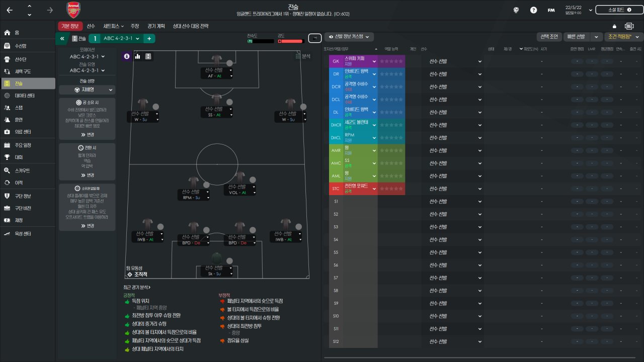
Task: Select the SK goalkeeper slot on pitch
Action: click(217, 270)
